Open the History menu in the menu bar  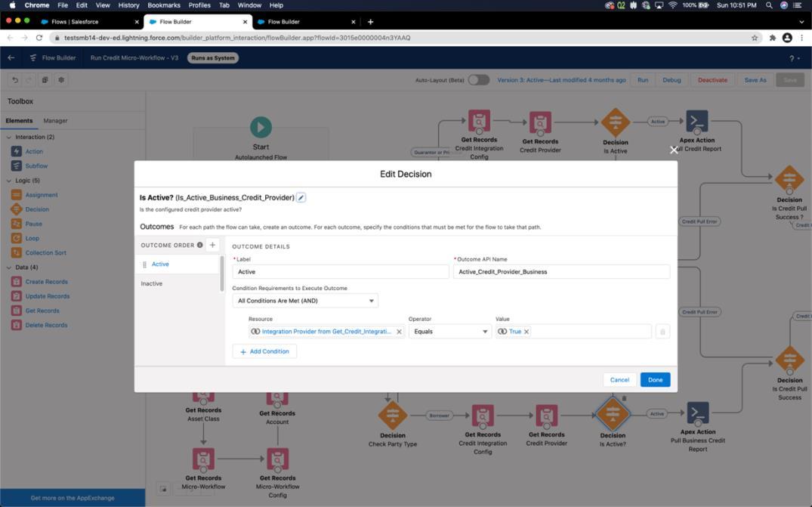[x=128, y=5]
